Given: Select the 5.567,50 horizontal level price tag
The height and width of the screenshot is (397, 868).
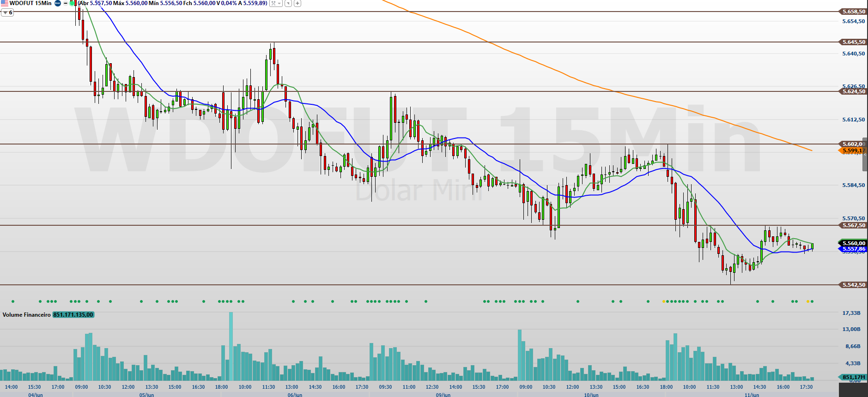Looking at the screenshot, I should (853, 225).
